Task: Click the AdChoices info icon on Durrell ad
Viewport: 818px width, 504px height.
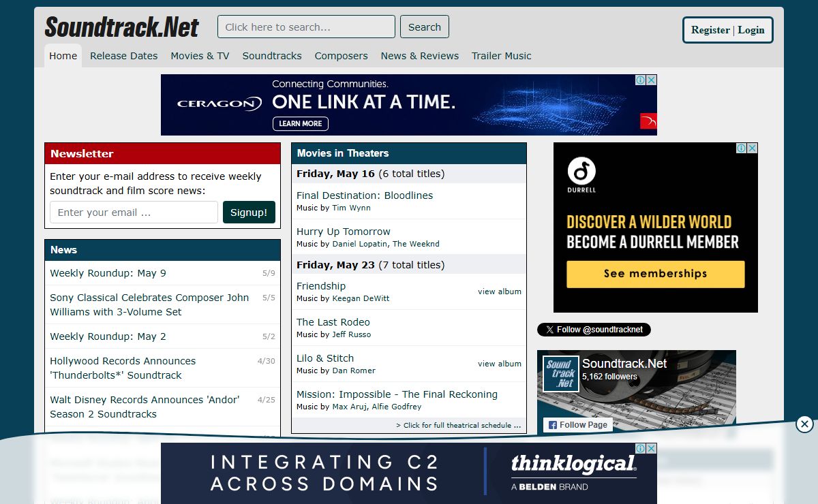Action: point(742,148)
